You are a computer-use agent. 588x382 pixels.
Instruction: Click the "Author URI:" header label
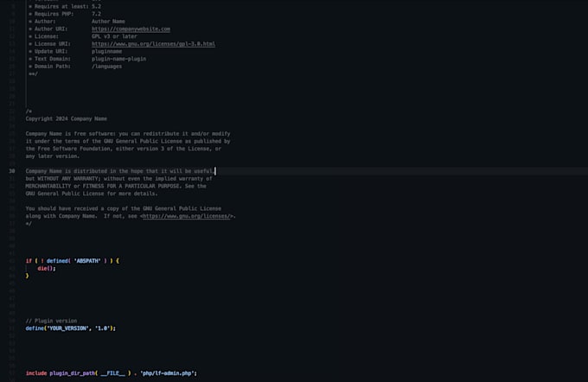pyautogui.click(x=51, y=29)
